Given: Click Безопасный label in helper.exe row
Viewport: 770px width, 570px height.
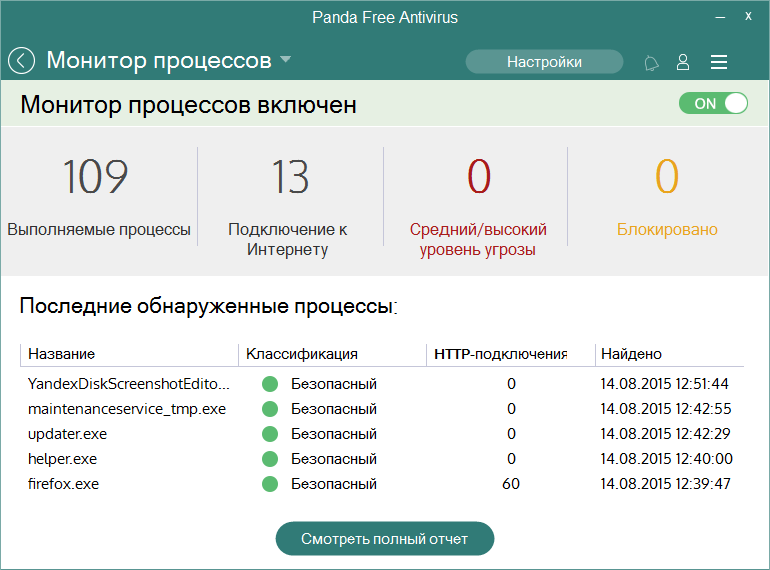Looking at the screenshot, I should (334, 459).
